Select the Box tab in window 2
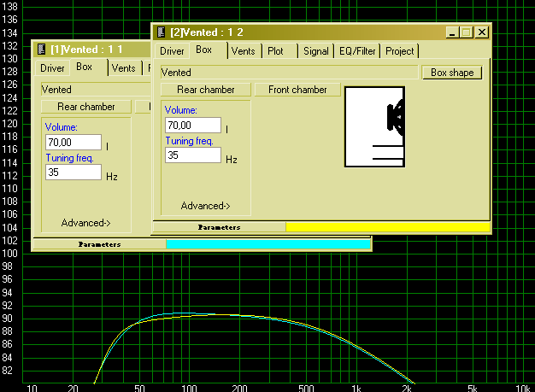 pos(204,50)
